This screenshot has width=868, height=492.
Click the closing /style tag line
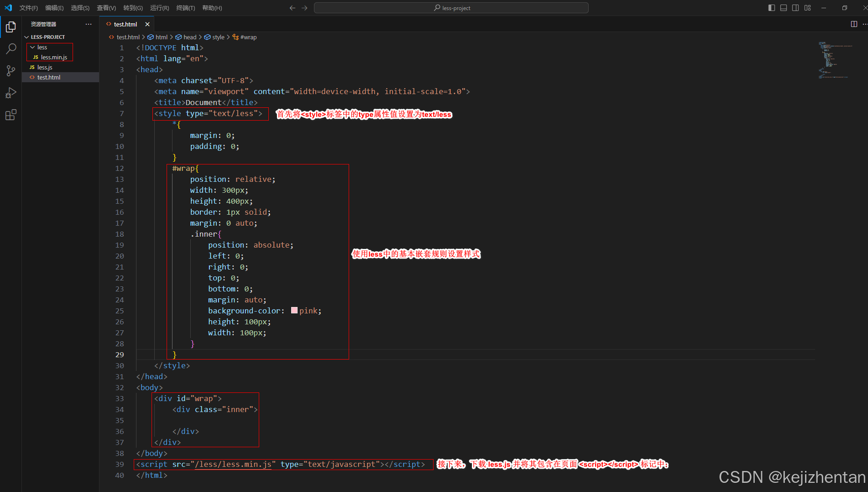pos(172,365)
